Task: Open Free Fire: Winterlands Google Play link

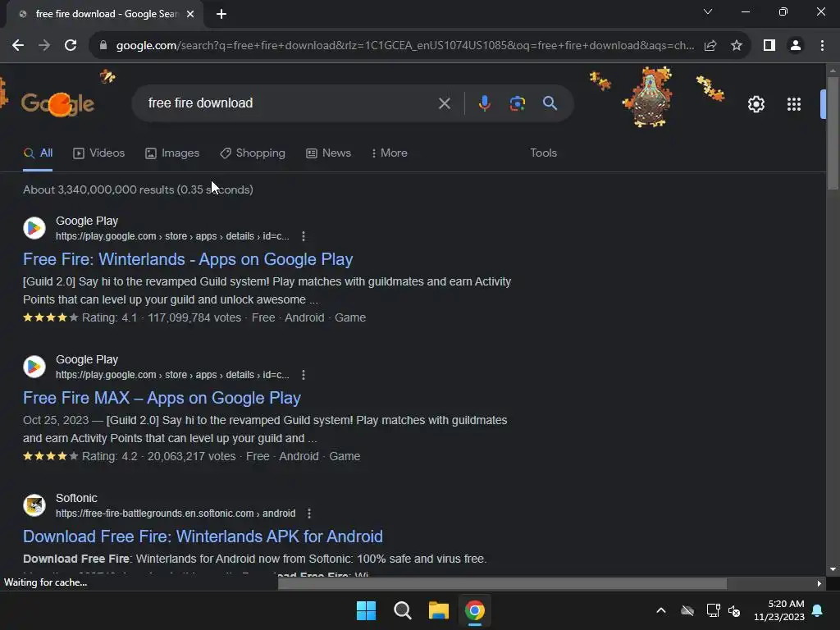Action: (x=188, y=259)
